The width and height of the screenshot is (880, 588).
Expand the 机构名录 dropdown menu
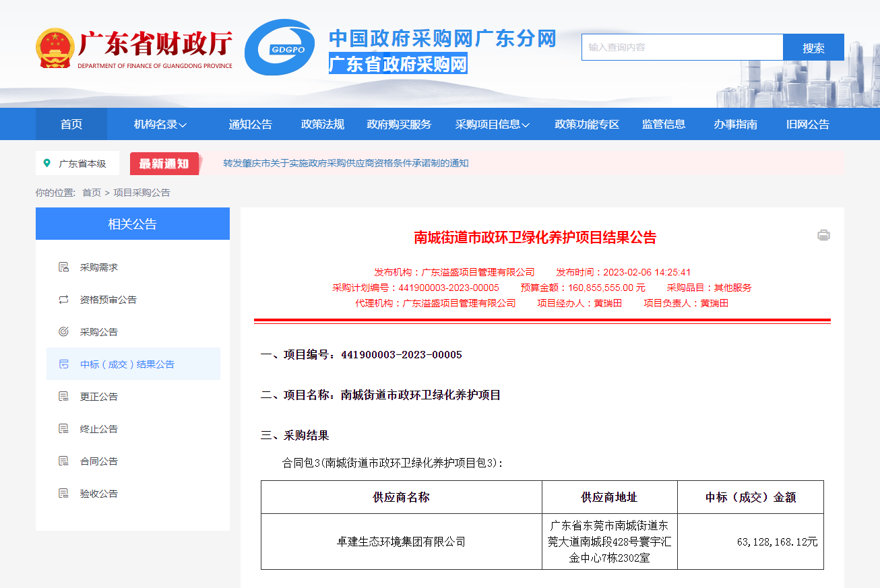pos(160,125)
